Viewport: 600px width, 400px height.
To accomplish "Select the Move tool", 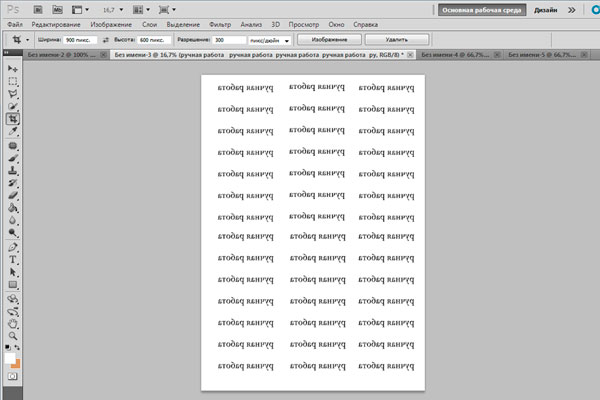I will pyautogui.click(x=13, y=69).
